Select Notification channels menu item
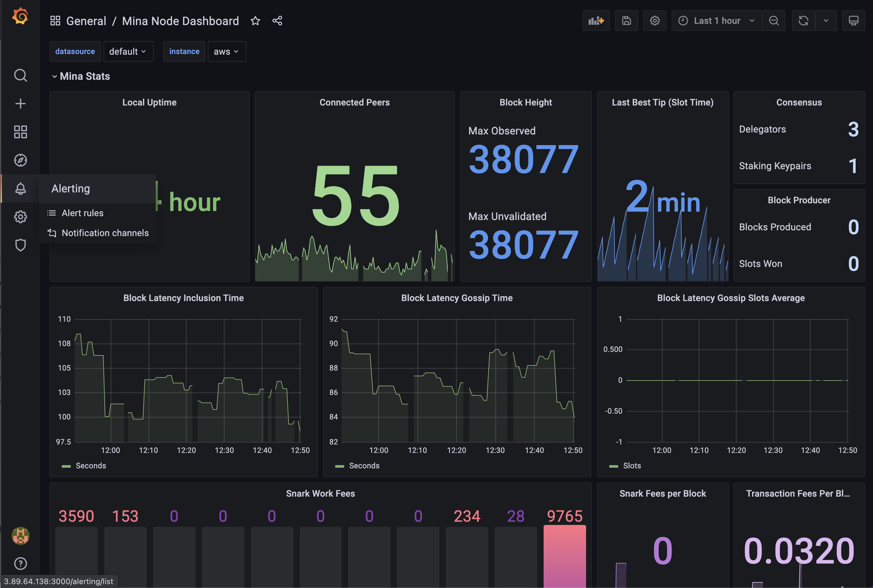Screen dimensions: 873x588 104,233
